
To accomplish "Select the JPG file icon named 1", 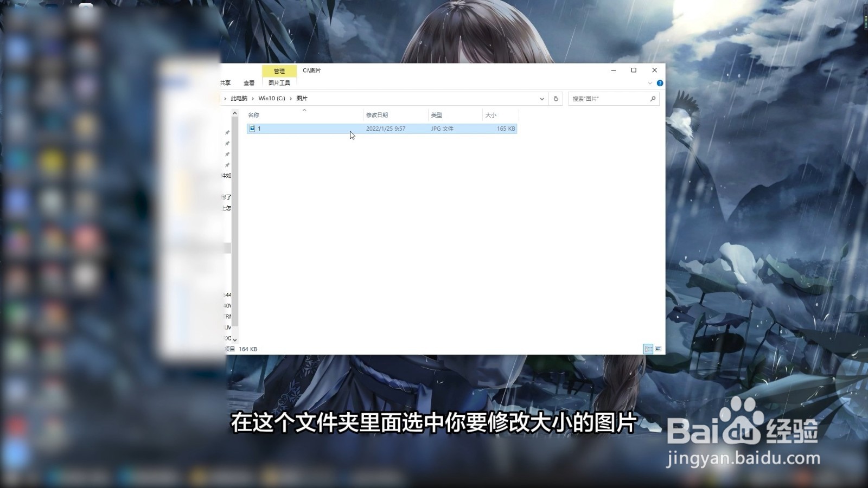I will click(x=252, y=129).
